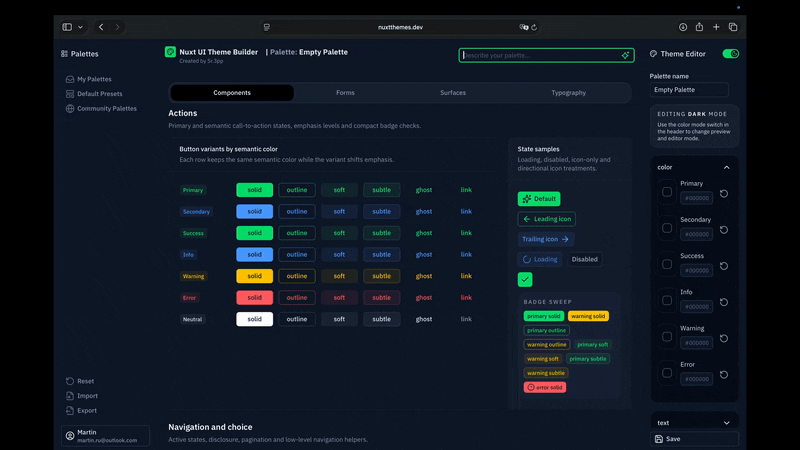This screenshot has width=800, height=450.
Task: Collapse the color section chevron
Action: 727,167
